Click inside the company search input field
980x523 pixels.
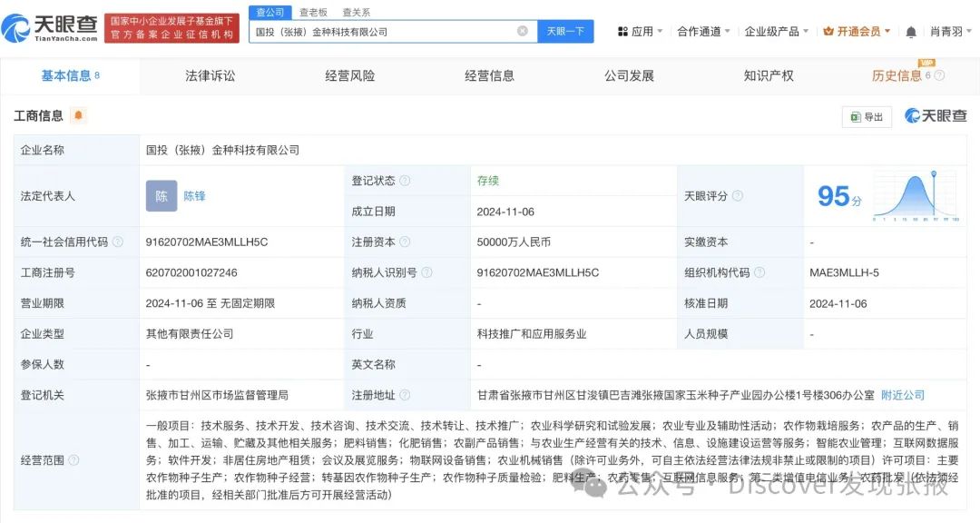pyautogui.click(x=381, y=30)
